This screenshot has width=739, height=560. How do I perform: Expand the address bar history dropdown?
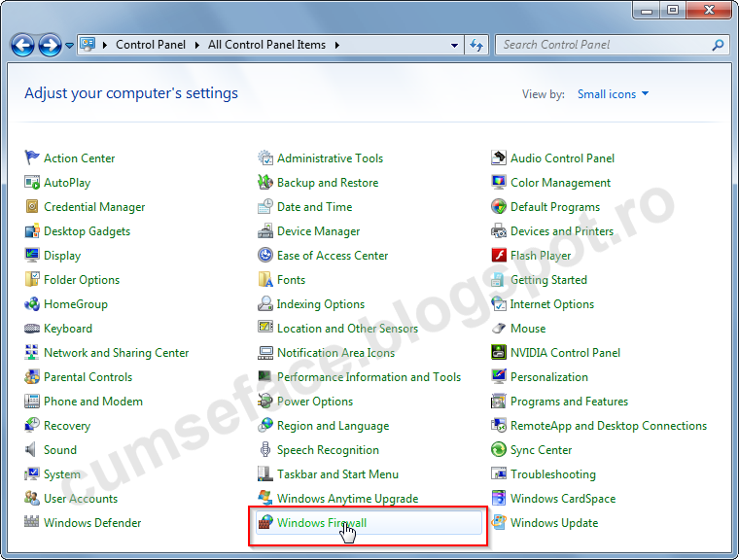(x=454, y=46)
